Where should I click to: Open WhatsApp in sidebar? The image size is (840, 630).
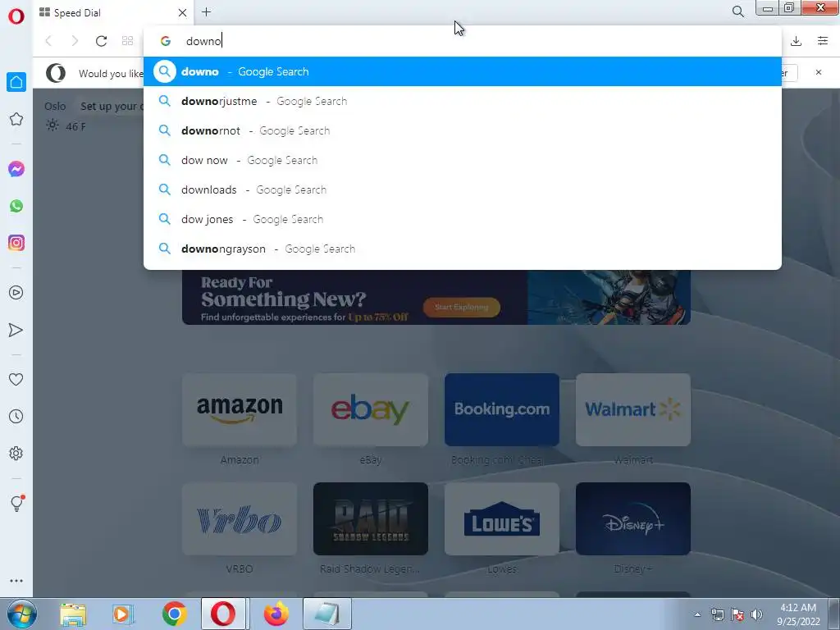[16, 206]
